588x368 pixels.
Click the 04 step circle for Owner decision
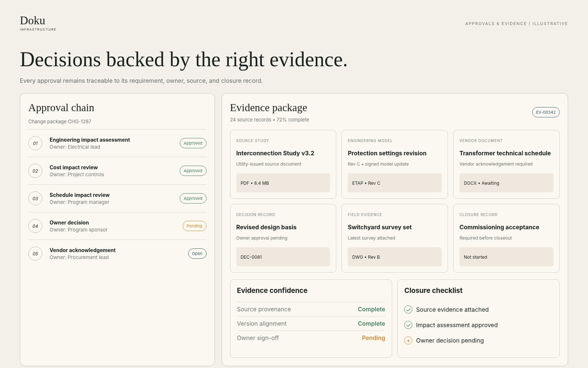pyautogui.click(x=35, y=226)
